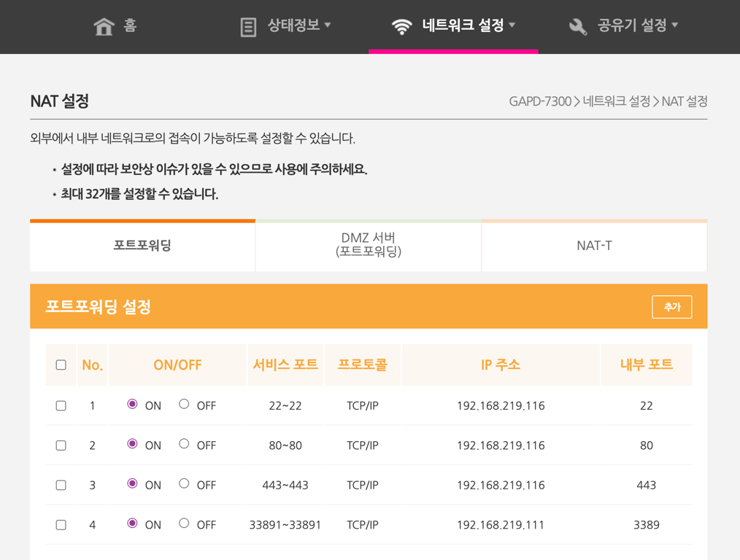The image size is (740, 560).
Task: Select the 포트포워딩 tab
Action: [142, 246]
